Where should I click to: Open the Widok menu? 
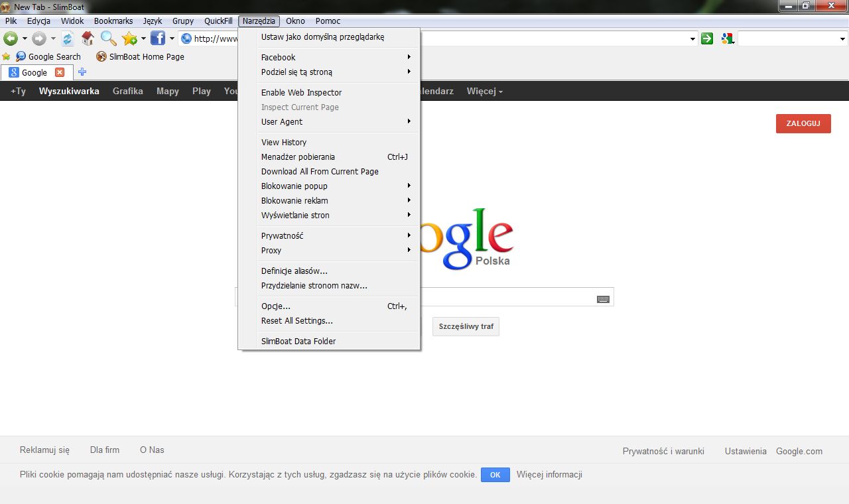(72, 21)
